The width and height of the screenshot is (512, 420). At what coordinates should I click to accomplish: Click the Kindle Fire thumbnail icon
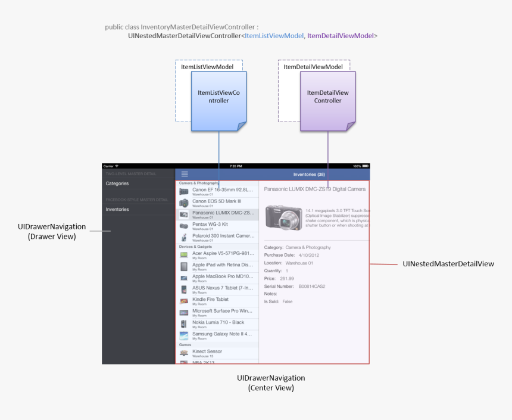(x=184, y=301)
